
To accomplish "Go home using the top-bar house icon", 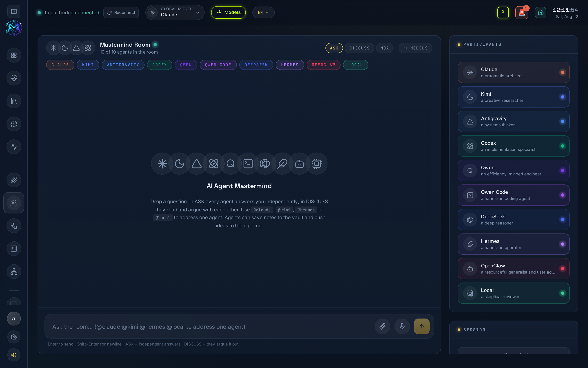I will click(x=541, y=12).
